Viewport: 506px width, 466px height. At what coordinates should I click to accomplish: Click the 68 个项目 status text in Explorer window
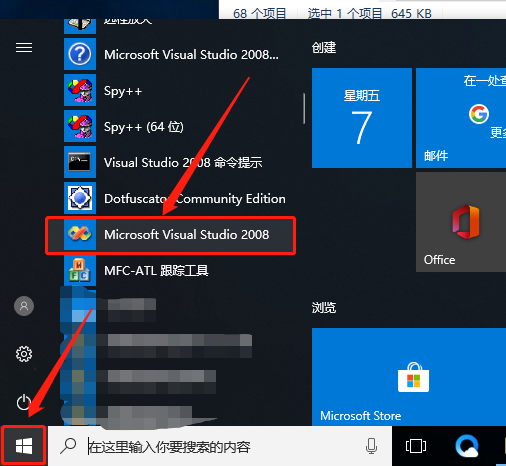[259, 14]
